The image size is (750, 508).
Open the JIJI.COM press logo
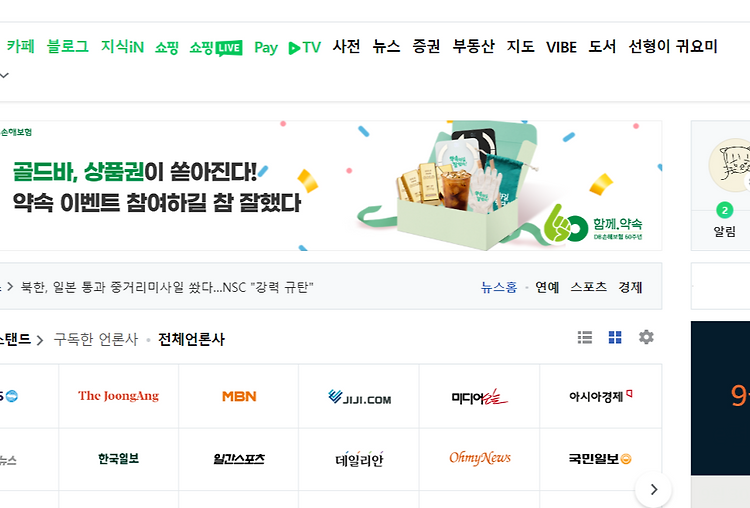(359, 397)
